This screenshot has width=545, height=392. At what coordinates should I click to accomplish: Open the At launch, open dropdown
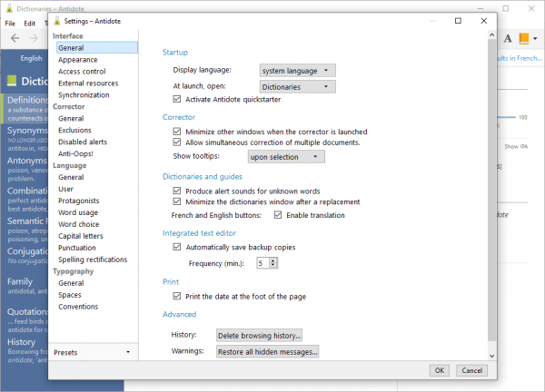coord(298,87)
